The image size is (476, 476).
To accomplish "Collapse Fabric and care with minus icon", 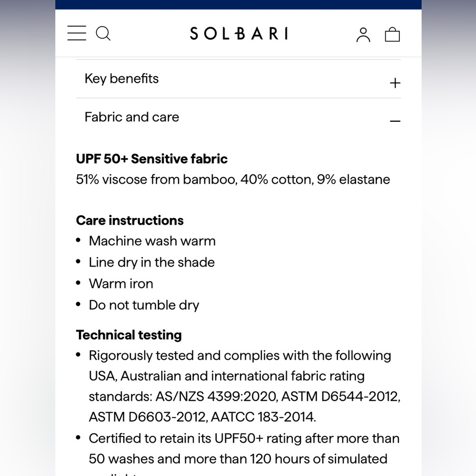I will coord(395,121).
